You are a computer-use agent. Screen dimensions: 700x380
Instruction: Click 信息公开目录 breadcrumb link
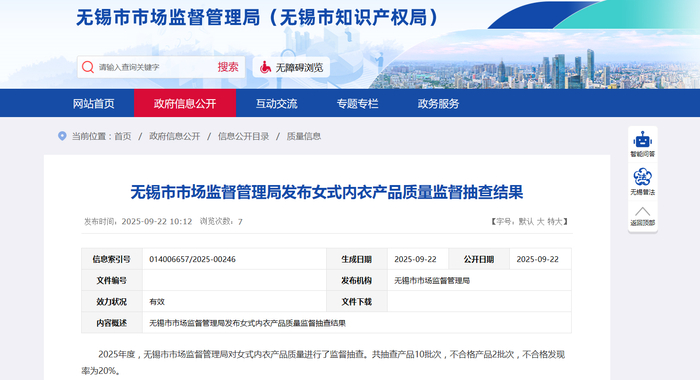point(243,136)
